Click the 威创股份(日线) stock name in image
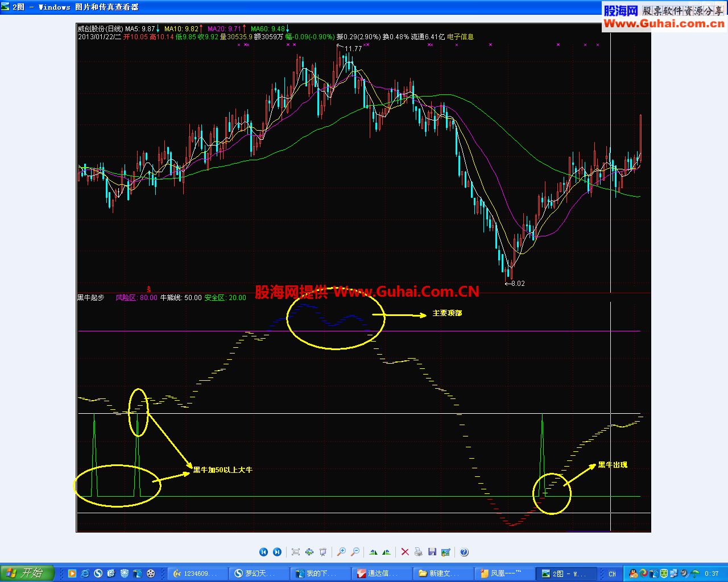 click(x=100, y=29)
